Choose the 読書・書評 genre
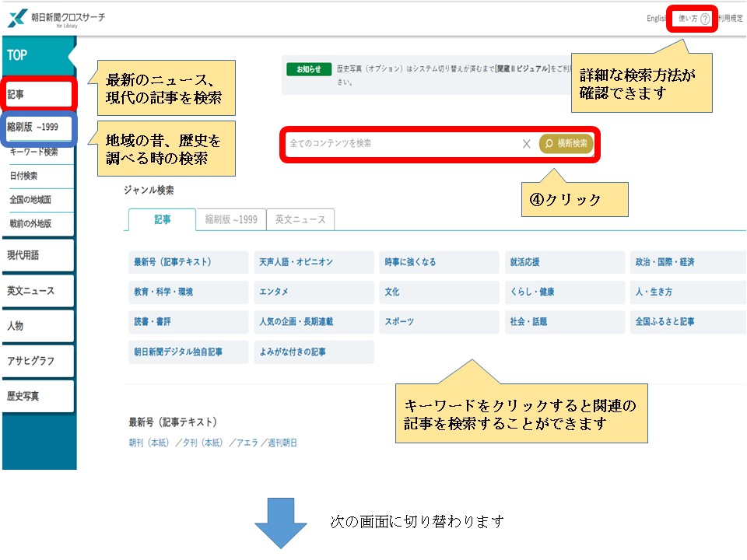Viewport: 747px width, 560px height. point(188,322)
